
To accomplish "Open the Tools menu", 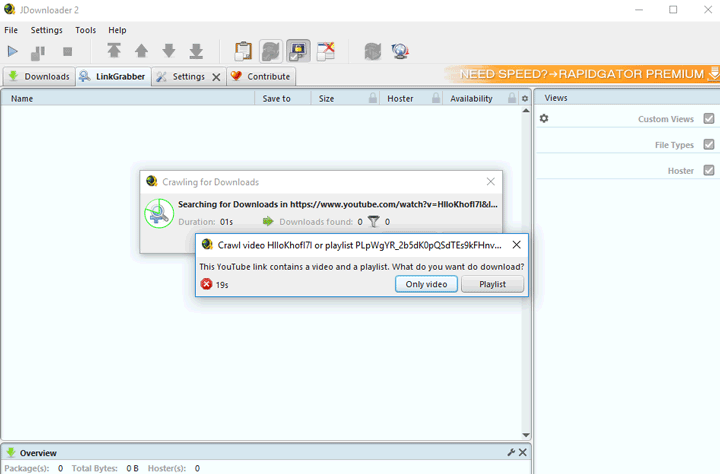I will point(85,30).
